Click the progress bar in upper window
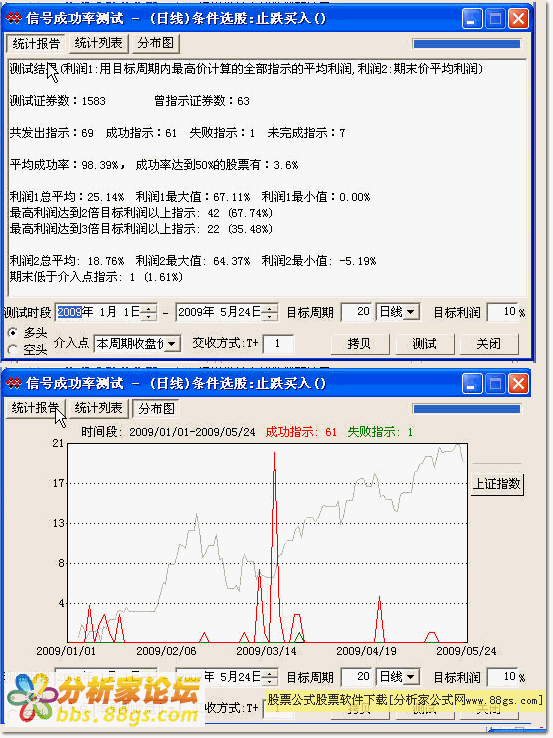553x738 pixels. [x=466, y=44]
